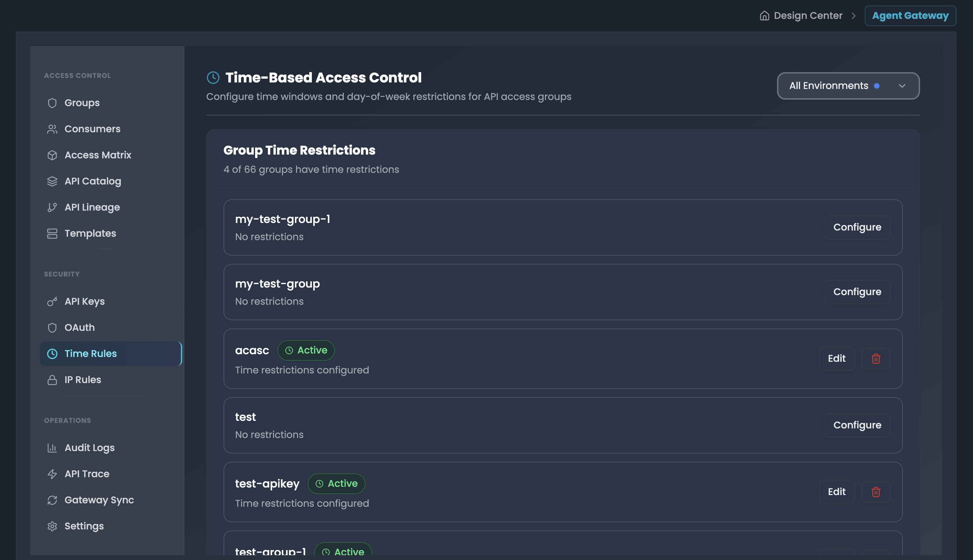
Task: Click the acasc group name
Action: click(x=252, y=350)
